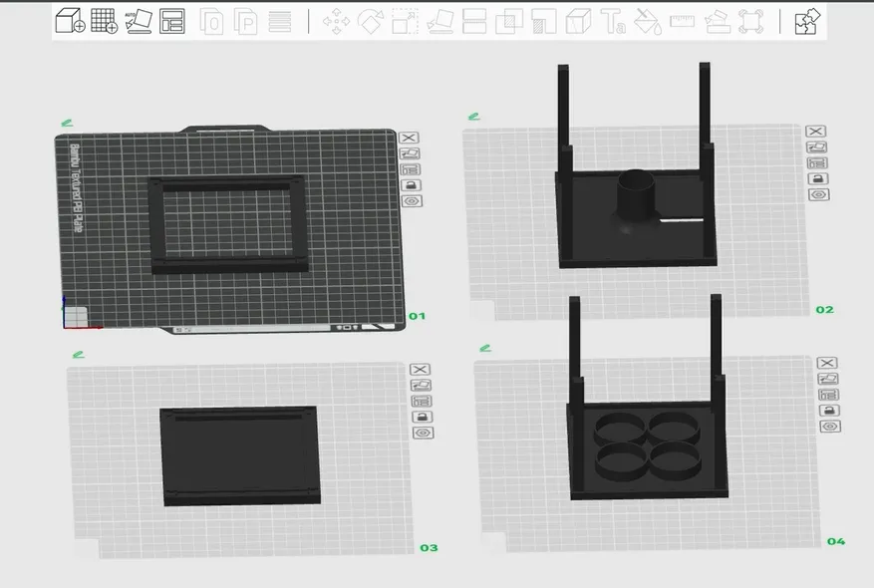Auto orient objects on plate 03
This screenshot has width=874, height=588.
tap(421, 385)
